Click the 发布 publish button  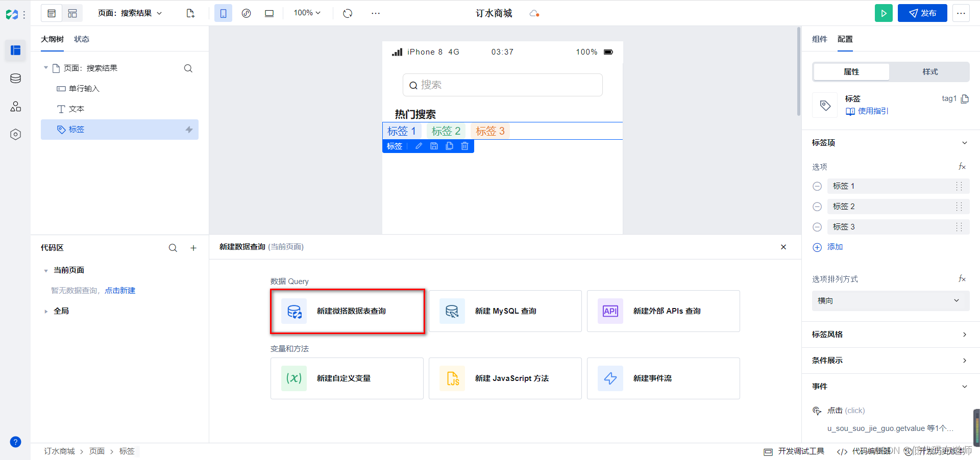922,13
